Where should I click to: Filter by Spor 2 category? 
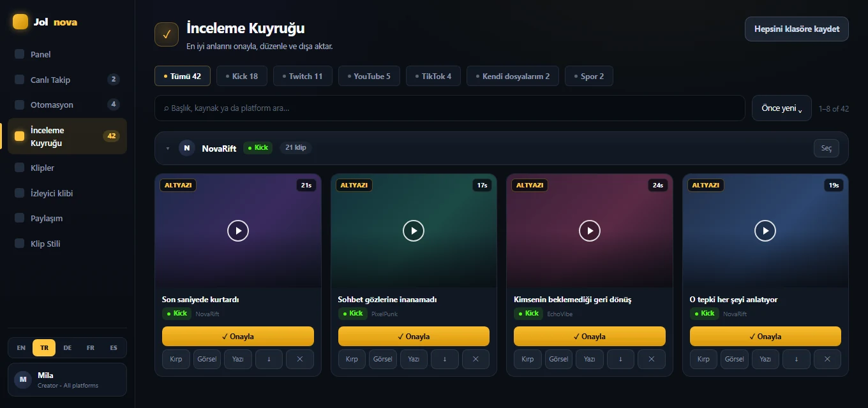tap(589, 76)
